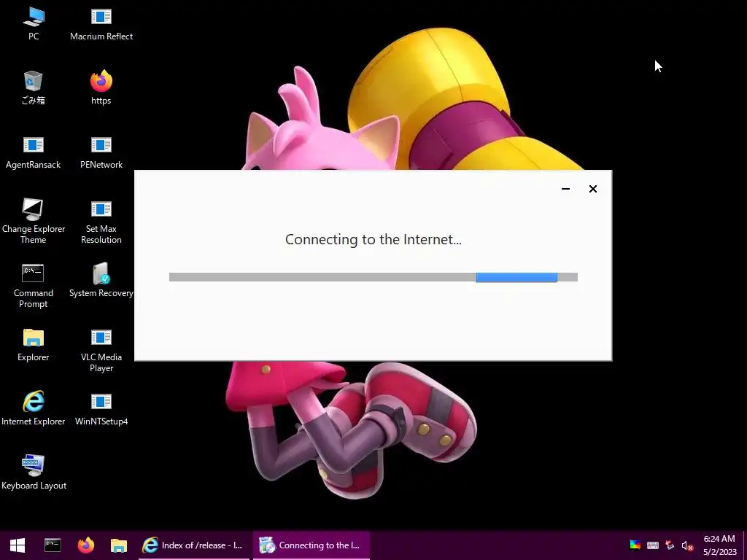
Task: Switch to the Index of /release taskbar window
Action: [x=194, y=545]
